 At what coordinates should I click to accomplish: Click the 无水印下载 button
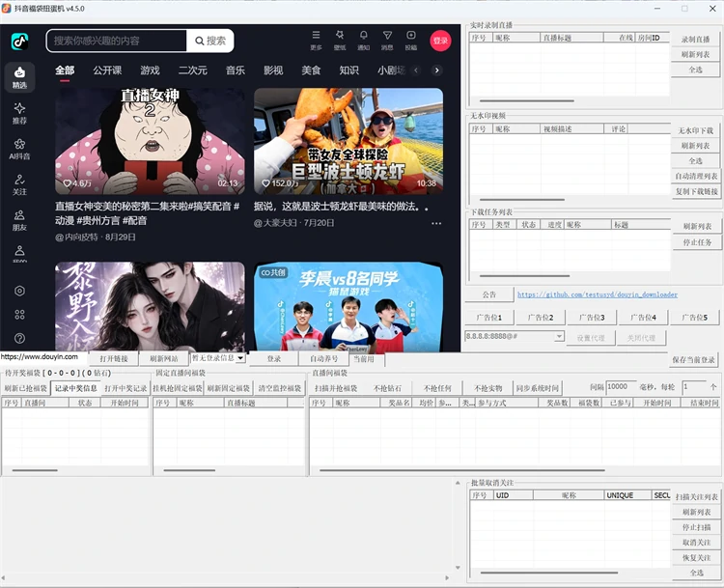(x=695, y=130)
